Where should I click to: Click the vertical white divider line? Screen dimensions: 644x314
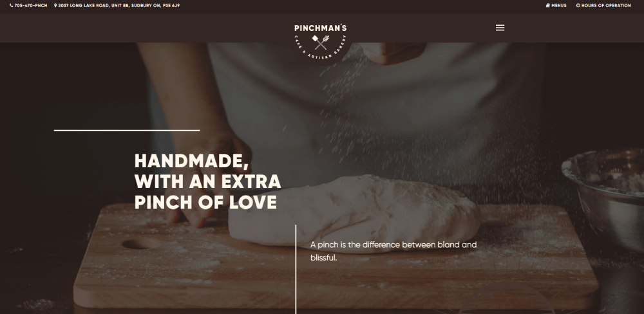pos(296,269)
